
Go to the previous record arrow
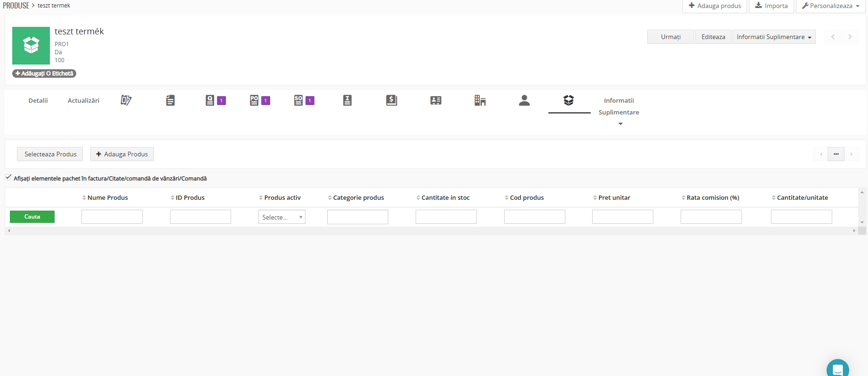(x=833, y=37)
